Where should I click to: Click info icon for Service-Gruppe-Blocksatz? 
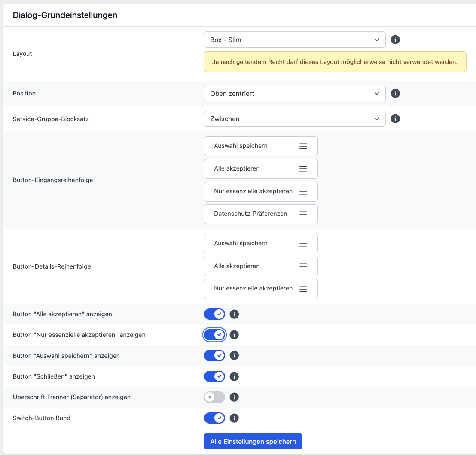coord(395,119)
